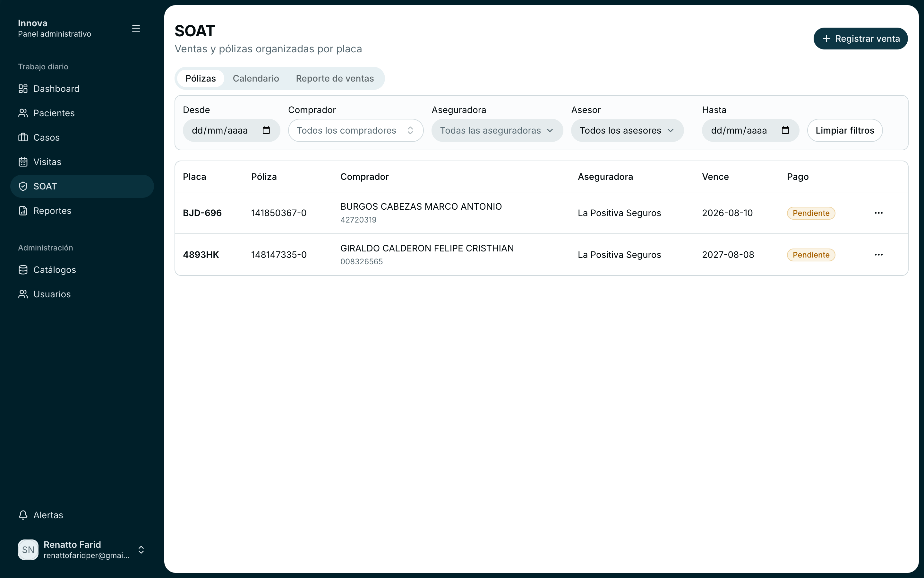
Task: Click the Dashboard grid icon
Action: tap(23, 89)
